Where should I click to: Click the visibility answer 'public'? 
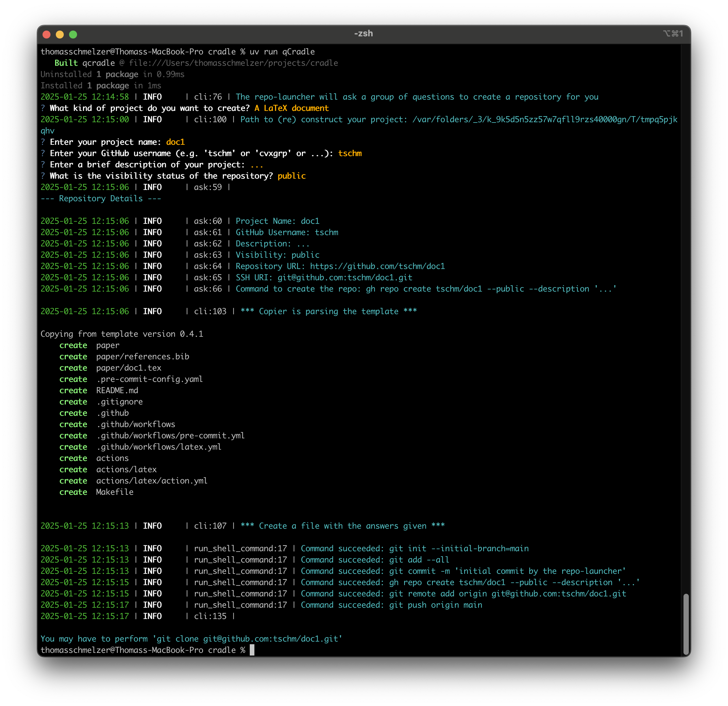(291, 176)
